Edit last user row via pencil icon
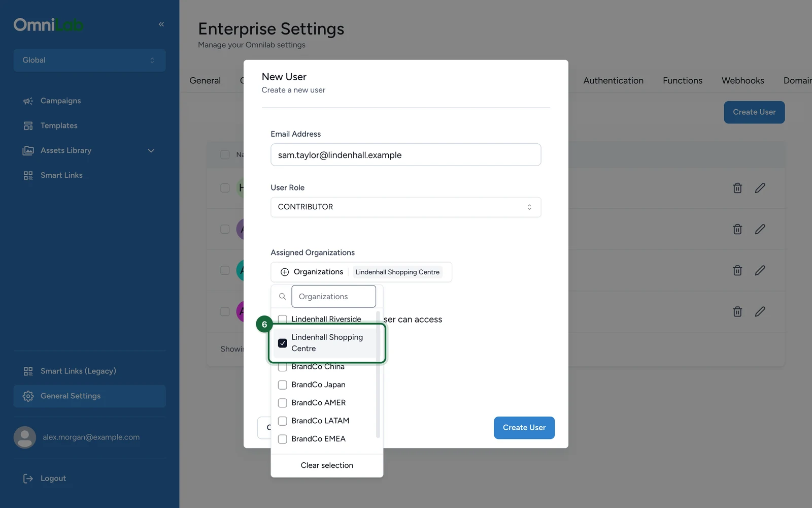812x508 pixels. 760,311
